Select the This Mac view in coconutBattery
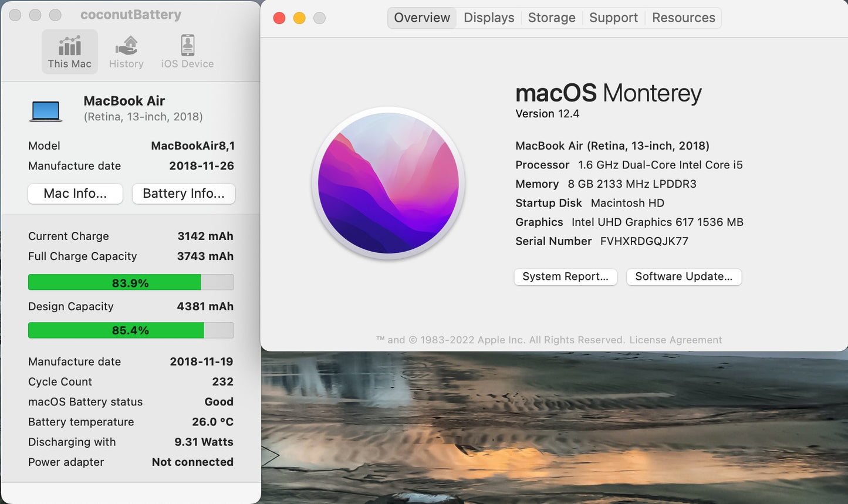This screenshot has height=504, width=848. 69,51
